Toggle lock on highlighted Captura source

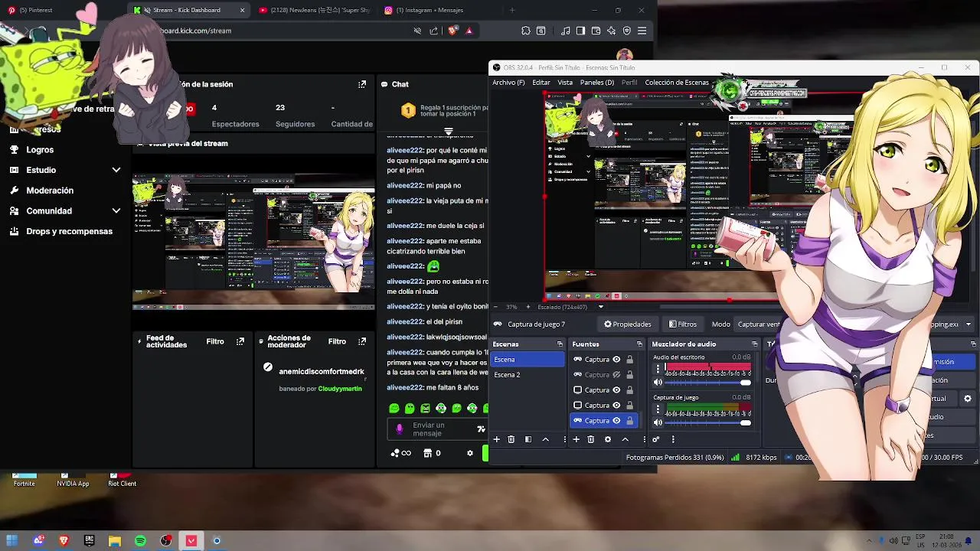(x=630, y=421)
